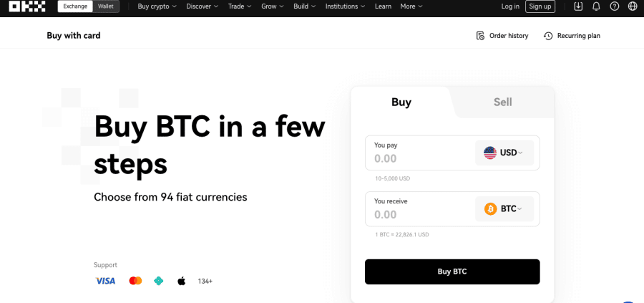The height and width of the screenshot is (303, 644).
Task: Click the Mastercard support logo
Action: [x=135, y=281]
